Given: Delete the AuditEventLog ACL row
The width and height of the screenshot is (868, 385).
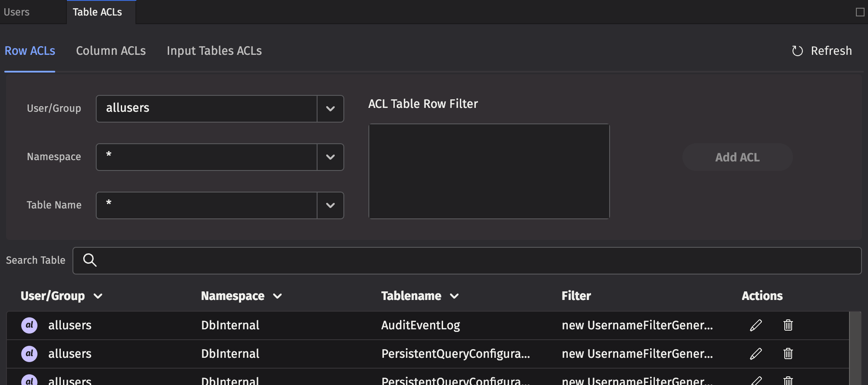Looking at the screenshot, I should 788,325.
